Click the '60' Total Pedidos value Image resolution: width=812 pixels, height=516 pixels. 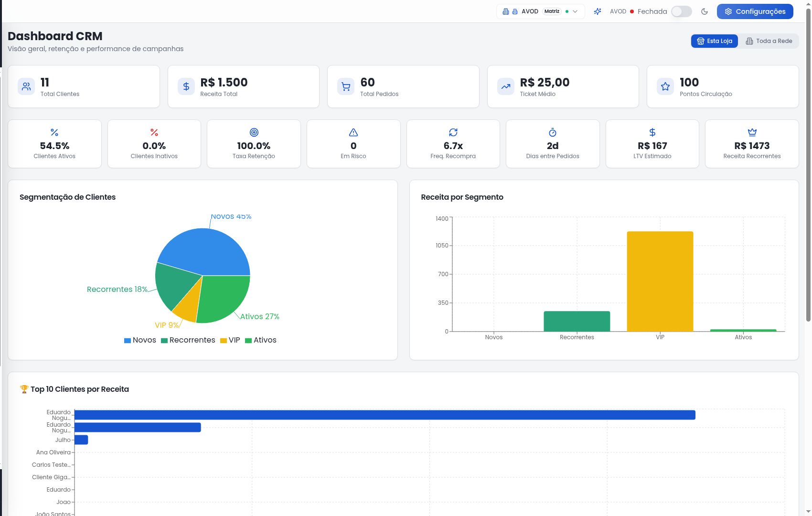tap(367, 82)
